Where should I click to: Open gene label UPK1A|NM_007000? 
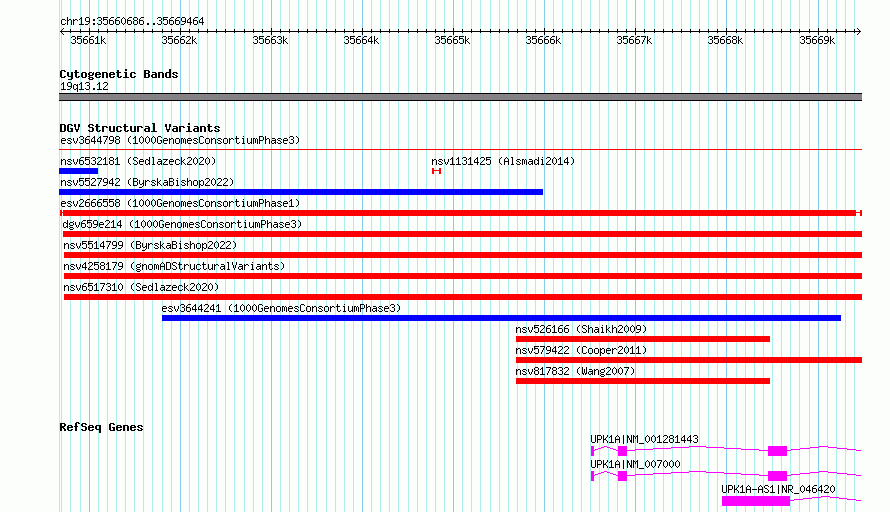pos(635,464)
